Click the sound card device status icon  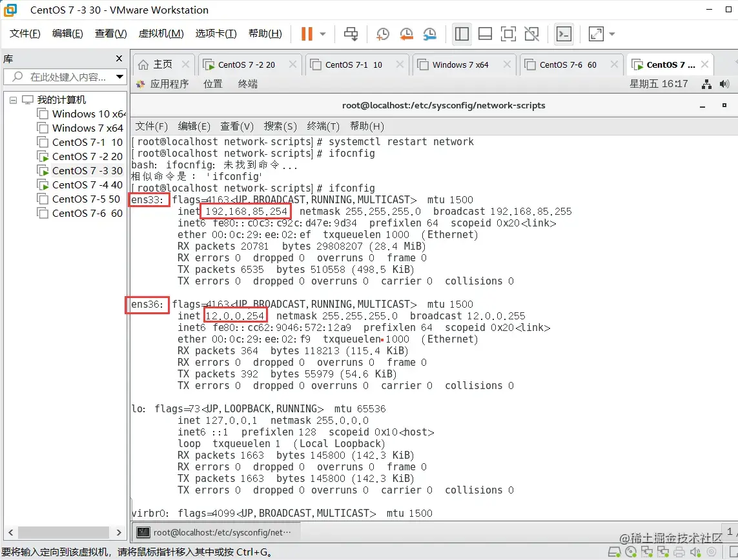click(695, 552)
